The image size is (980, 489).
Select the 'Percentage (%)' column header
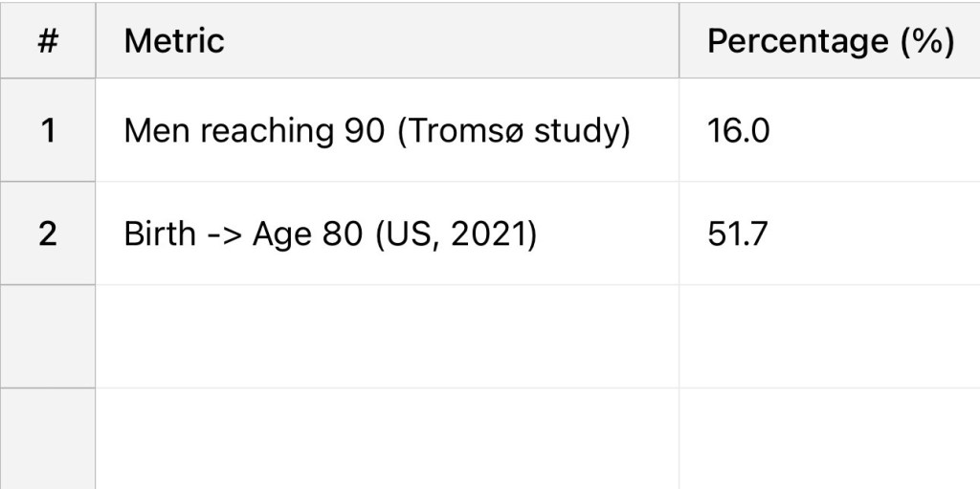[830, 41]
